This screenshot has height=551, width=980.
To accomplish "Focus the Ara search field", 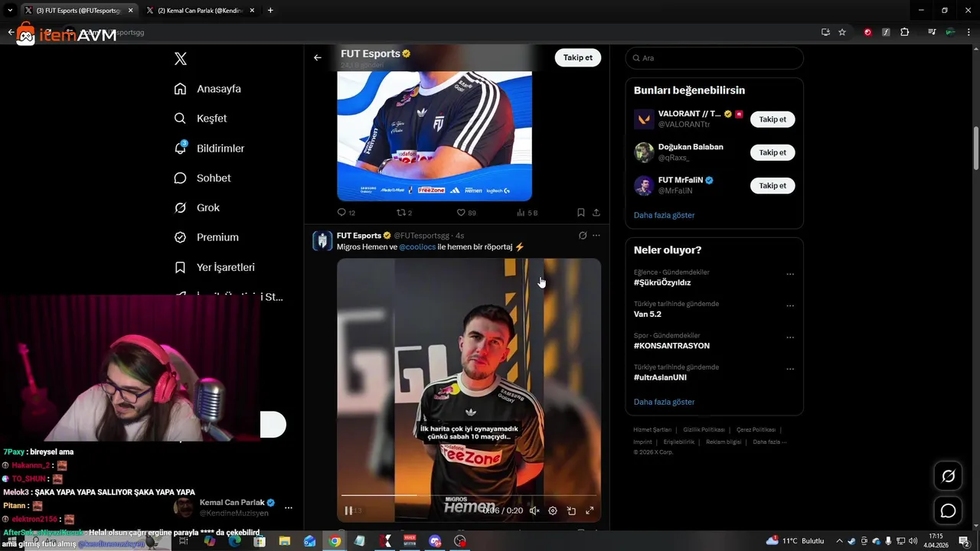I will 714,58.
